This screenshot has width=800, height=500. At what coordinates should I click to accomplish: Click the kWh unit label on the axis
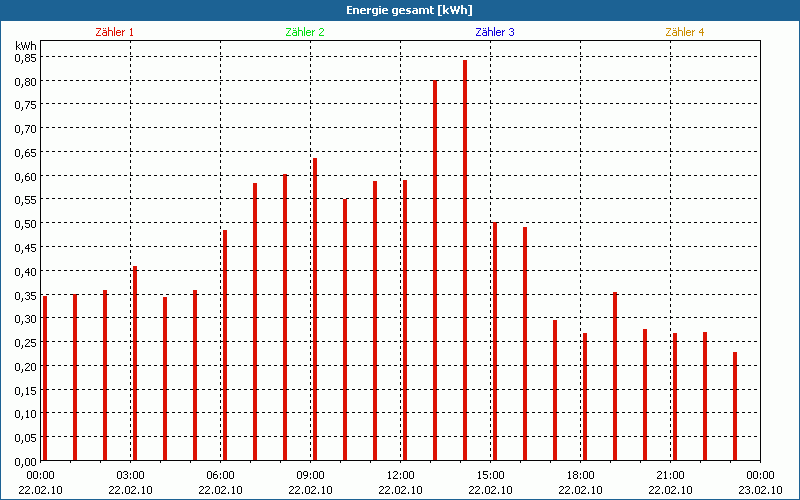(x=26, y=46)
